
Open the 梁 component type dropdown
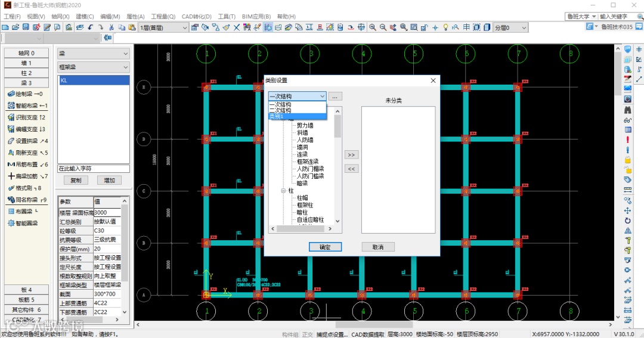[94, 54]
